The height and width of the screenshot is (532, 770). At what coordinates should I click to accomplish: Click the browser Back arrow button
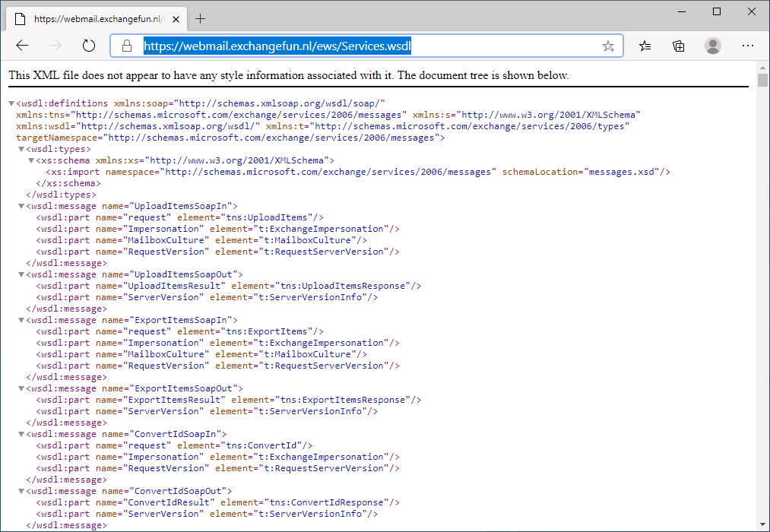tap(22, 46)
